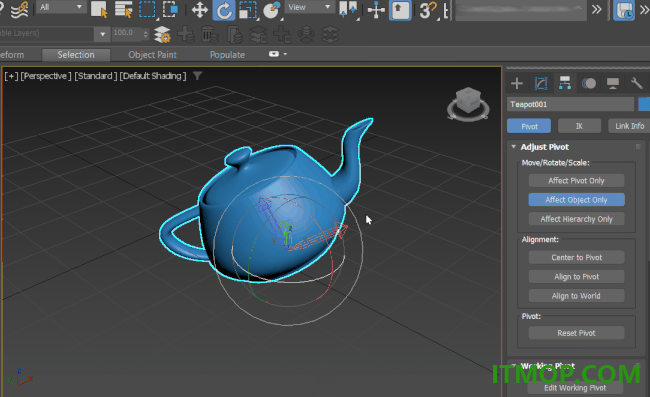The width and height of the screenshot is (650, 397).
Task: Switch to the Selection ribbon tab
Action: click(x=76, y=55)
